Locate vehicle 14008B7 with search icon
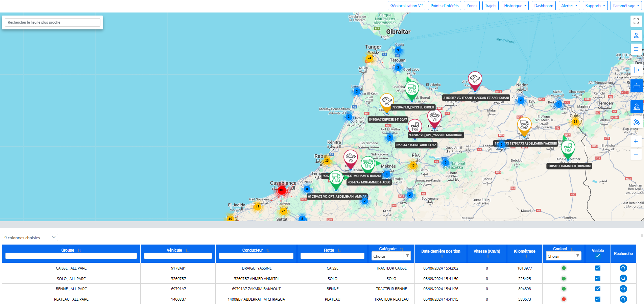The width and height of the screenshot is (644, 304). pyautogui.click(x=623, y=299)
